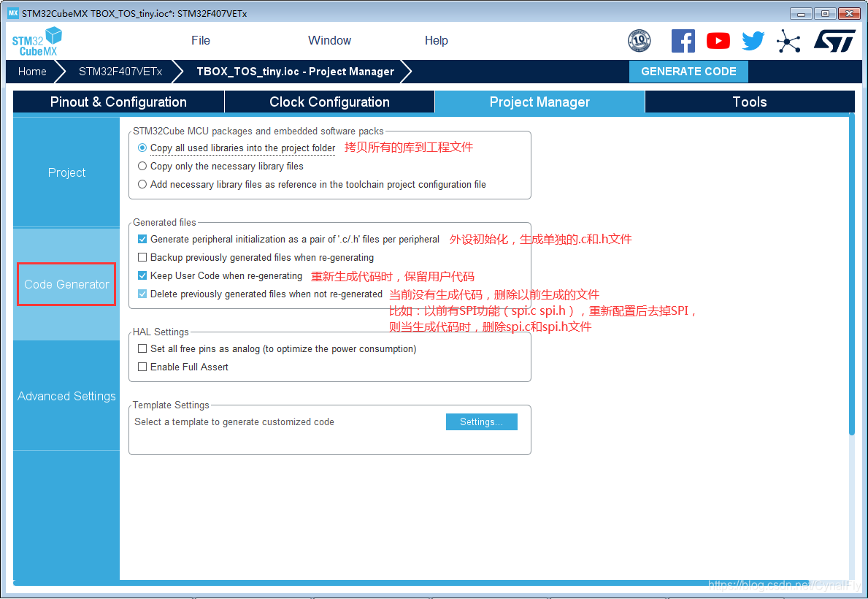Open the File menu
This screenshot has width=868, height=599.
coord(201,41)
